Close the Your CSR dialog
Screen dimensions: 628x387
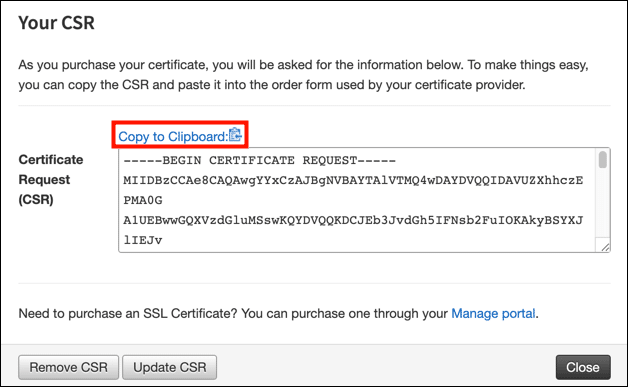coord(583,367)
